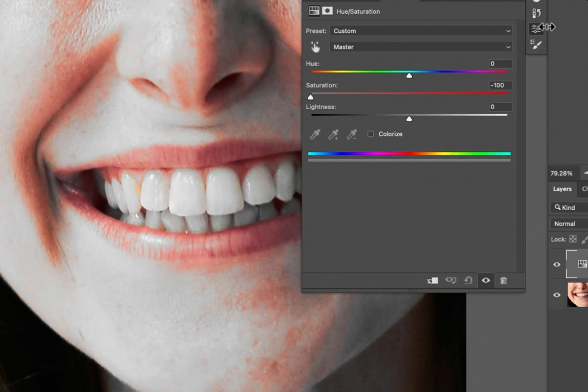Select the Add to Sample eyedropper
This screenshot has height=392, width=588.
[334, 134]
